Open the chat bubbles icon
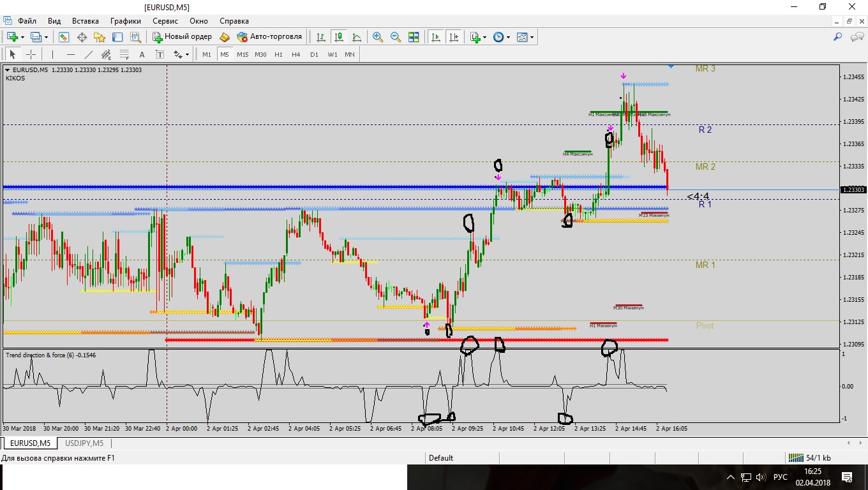The width and height of the screenshot is (868, 490). pos(857,37)
